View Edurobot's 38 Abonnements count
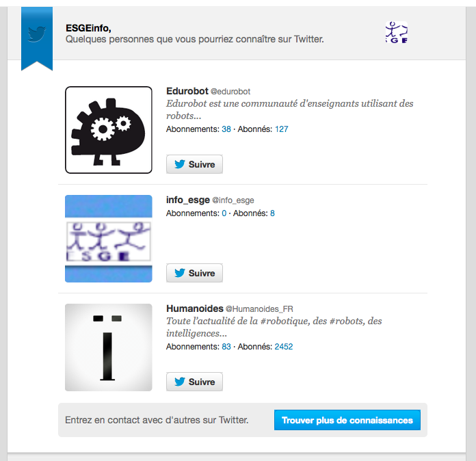Image resolution: width=476 pixels, height=461 pixels. 226,129
